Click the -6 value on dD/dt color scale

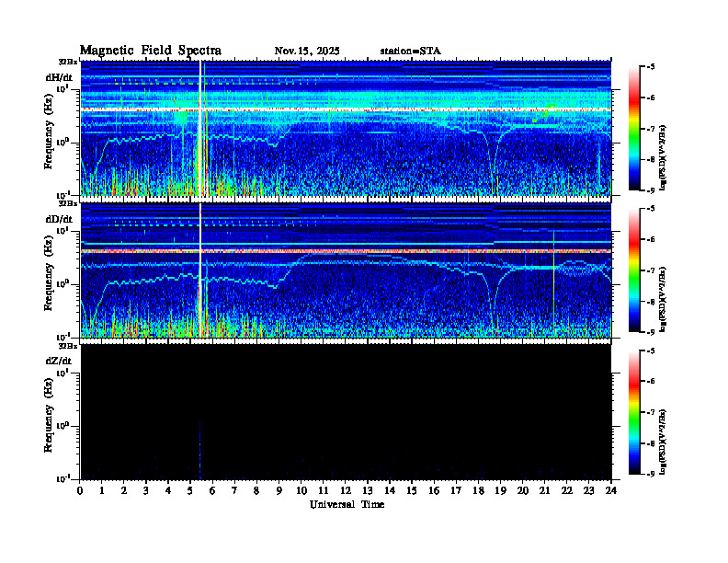pyautogui.click(x=651, y=239)
